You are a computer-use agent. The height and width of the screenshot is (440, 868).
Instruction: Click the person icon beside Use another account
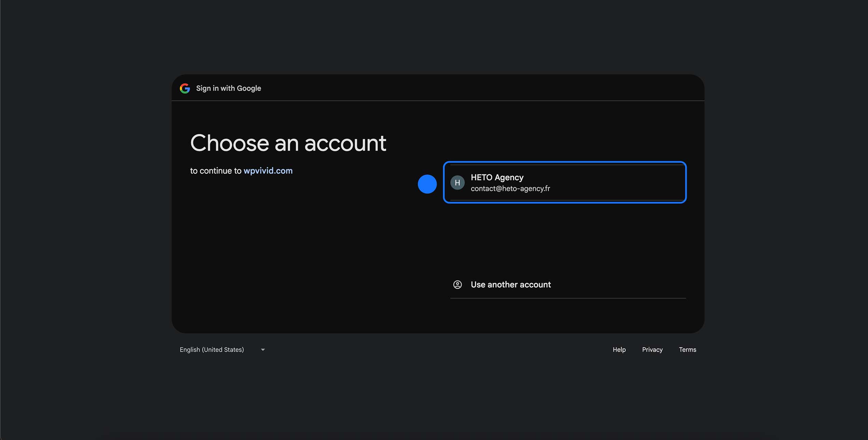click(458, 284)
